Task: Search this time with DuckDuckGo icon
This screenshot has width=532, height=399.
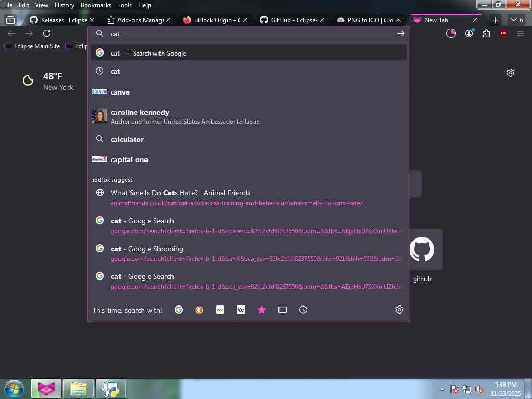Action: 199,310
